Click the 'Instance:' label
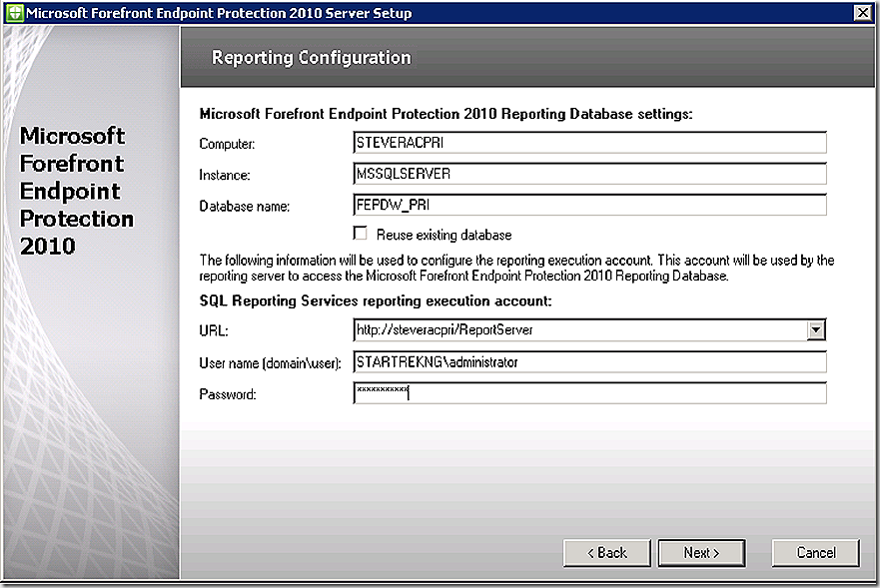880x588 pixels. click(225, 175)
